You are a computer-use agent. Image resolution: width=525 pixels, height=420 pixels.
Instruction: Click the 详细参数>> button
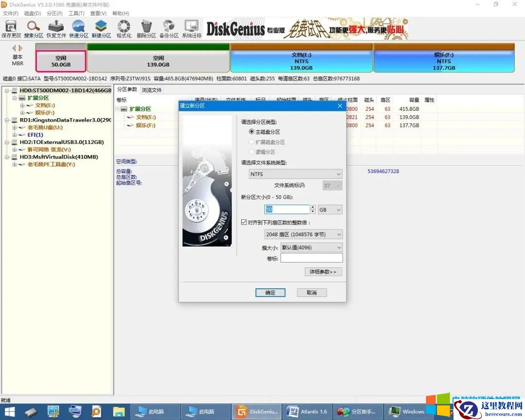[x=323, y=272]
